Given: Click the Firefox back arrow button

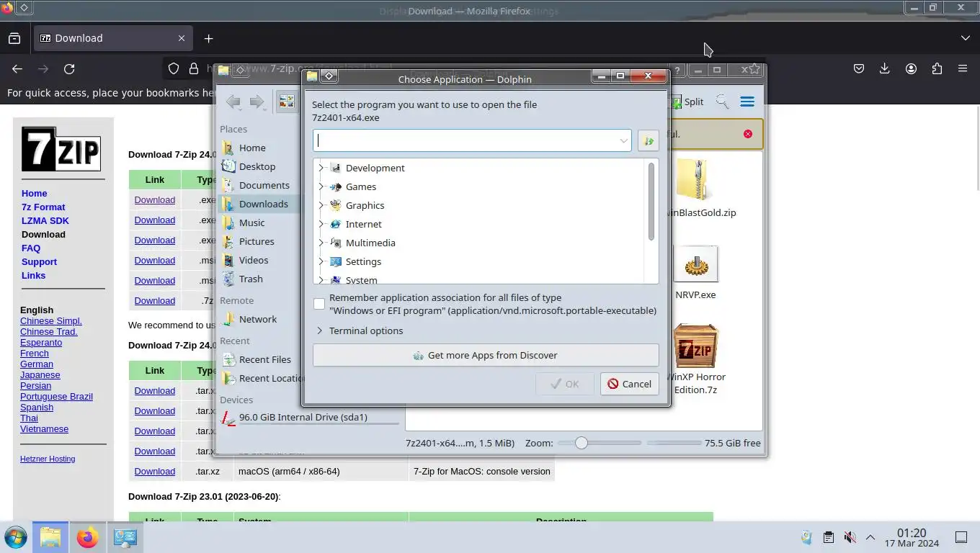Looking at the screenshot, I should (17, 68).
